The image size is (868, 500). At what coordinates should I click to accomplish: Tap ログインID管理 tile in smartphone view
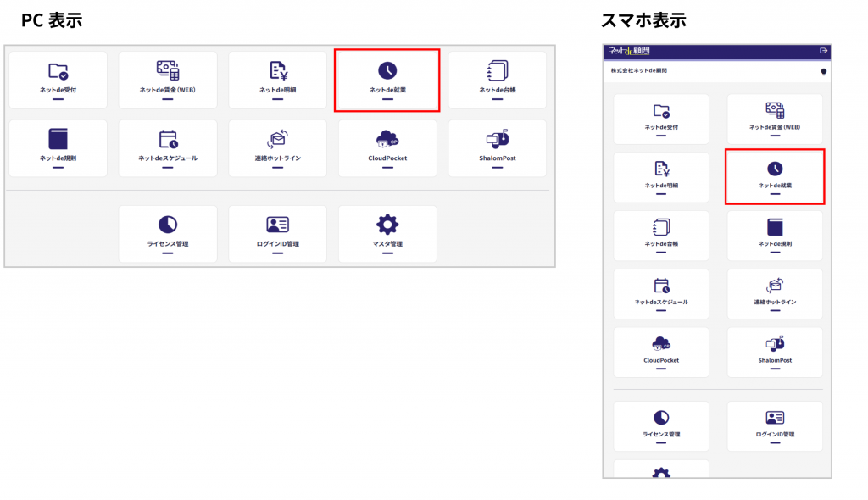point(775,425)
